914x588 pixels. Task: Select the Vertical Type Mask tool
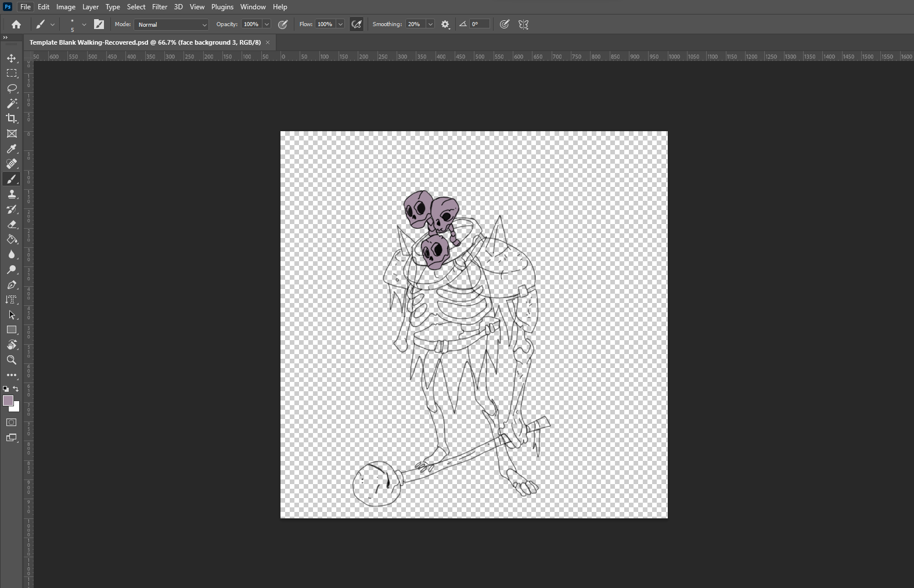click(x=12, y=300)
